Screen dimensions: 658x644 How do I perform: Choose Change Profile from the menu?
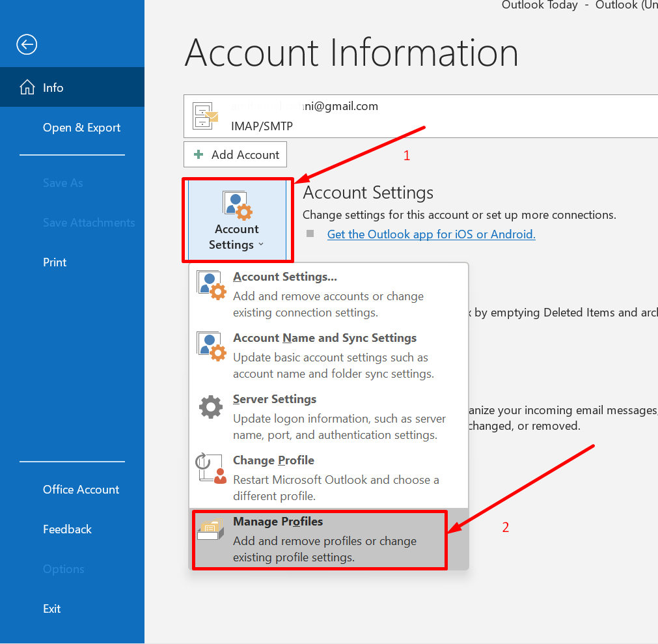pos(329,478)
